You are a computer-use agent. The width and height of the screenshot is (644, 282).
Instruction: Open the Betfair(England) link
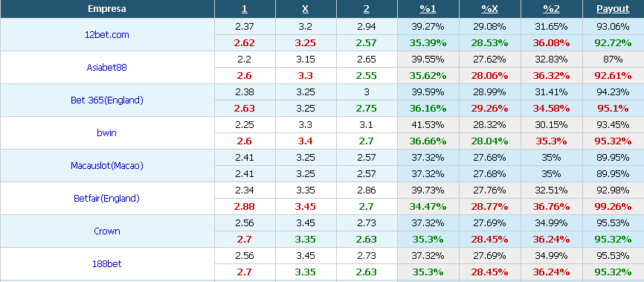[107, 199]
